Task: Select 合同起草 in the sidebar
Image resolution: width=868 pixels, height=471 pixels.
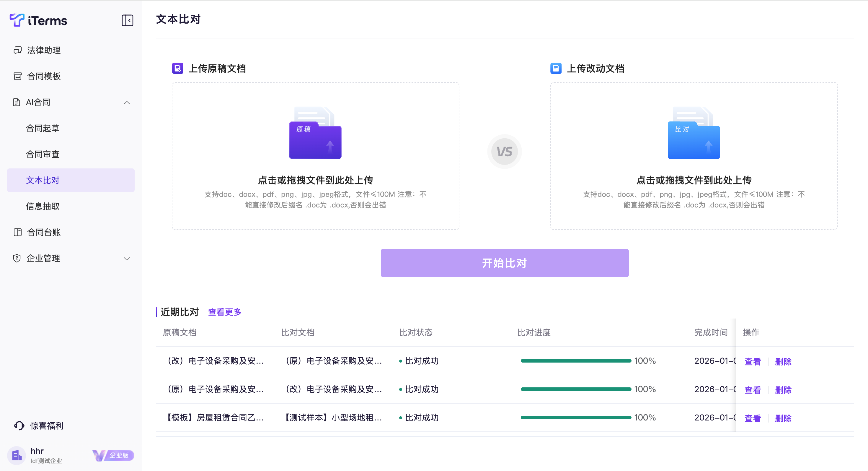Action: (x=43, y=129)
